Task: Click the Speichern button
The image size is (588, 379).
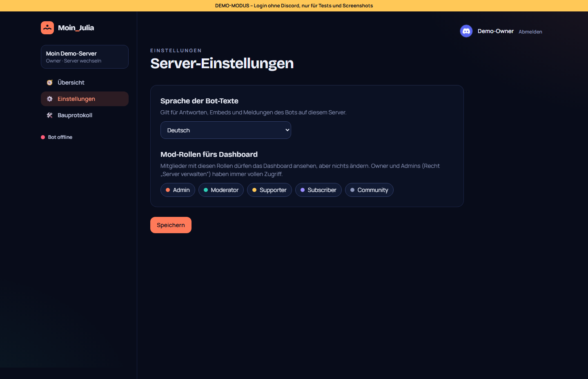Action: [171, 225]
